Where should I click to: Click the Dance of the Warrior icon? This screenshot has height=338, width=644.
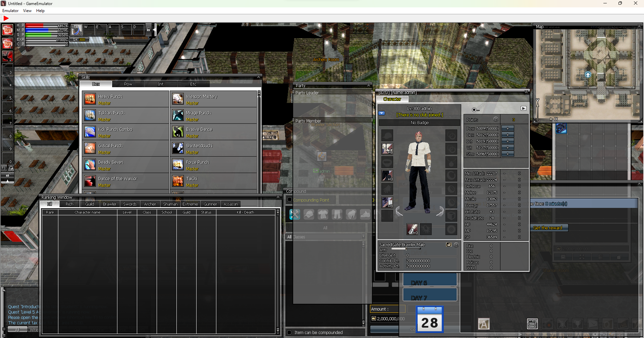pos(90,181)
